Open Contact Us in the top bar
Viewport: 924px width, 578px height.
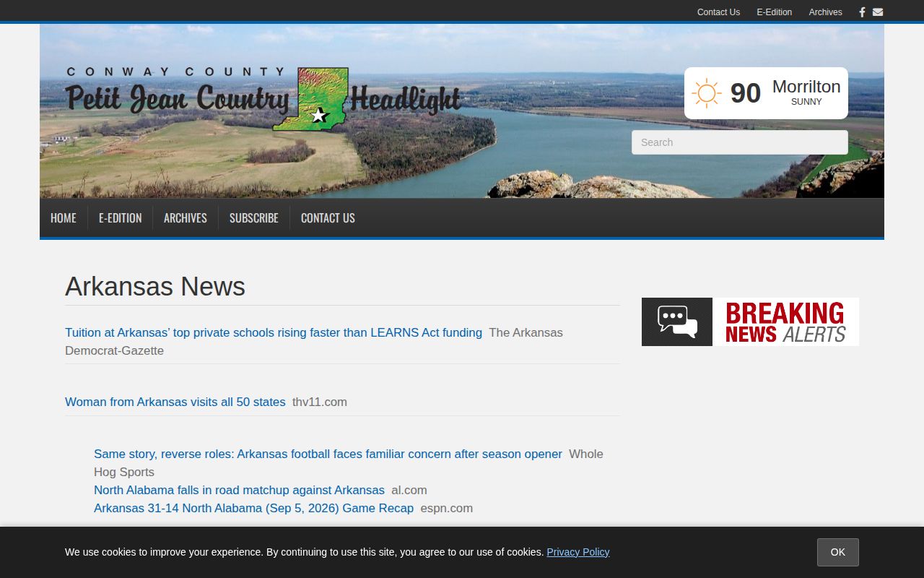718,12
